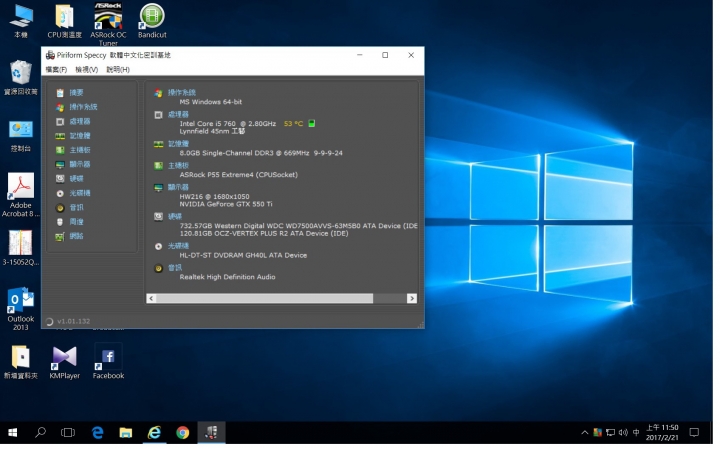Select 作業系統 (Operating System) in the Speccy sidebar
720x449 pixels.
76,107
